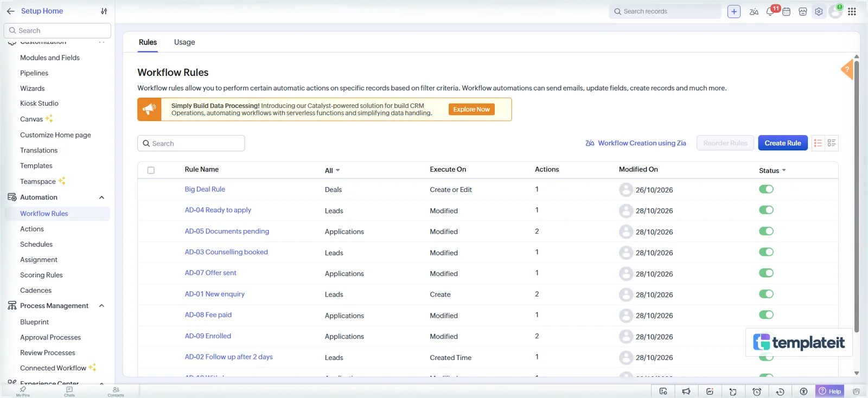Disable the Big Deal Rule status toggle
This screenshot has width=868, height=398.
pos(766,189)
